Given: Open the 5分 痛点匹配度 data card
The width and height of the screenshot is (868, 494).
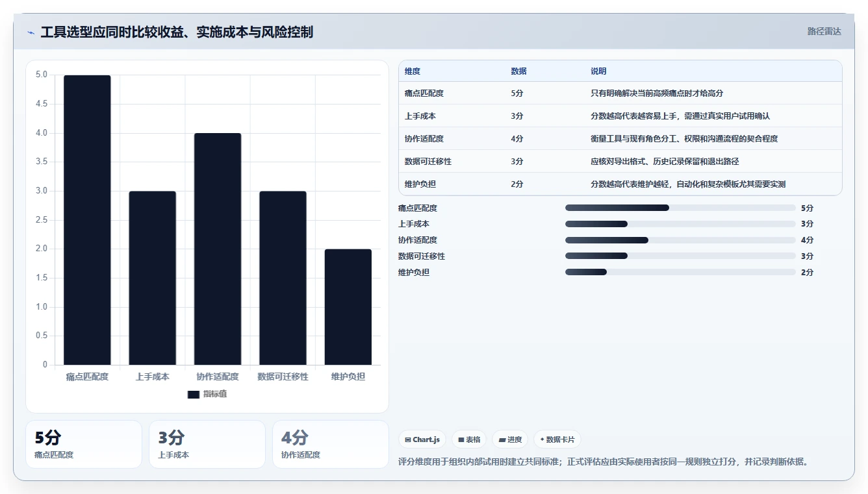Looking at the screenshot, I should tap(84, 444).
